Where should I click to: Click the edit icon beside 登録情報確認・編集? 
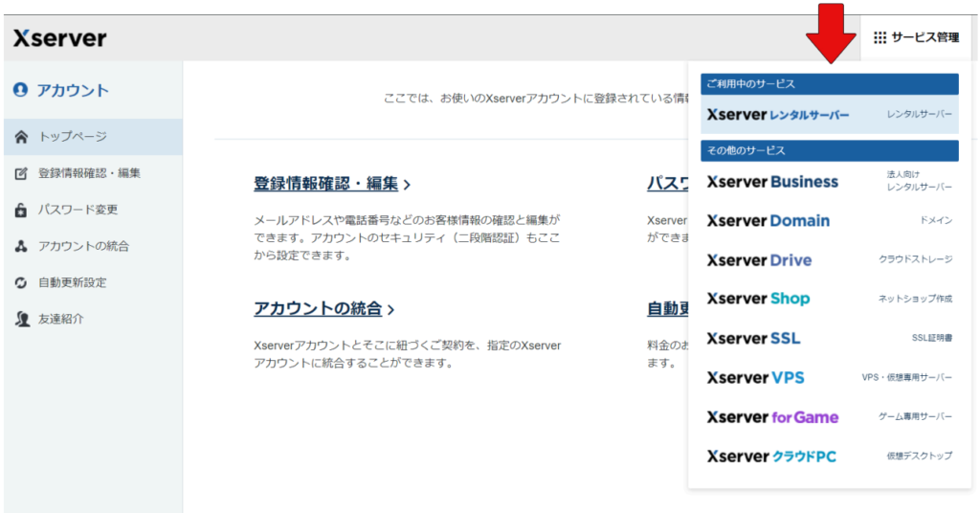(22, 174)
